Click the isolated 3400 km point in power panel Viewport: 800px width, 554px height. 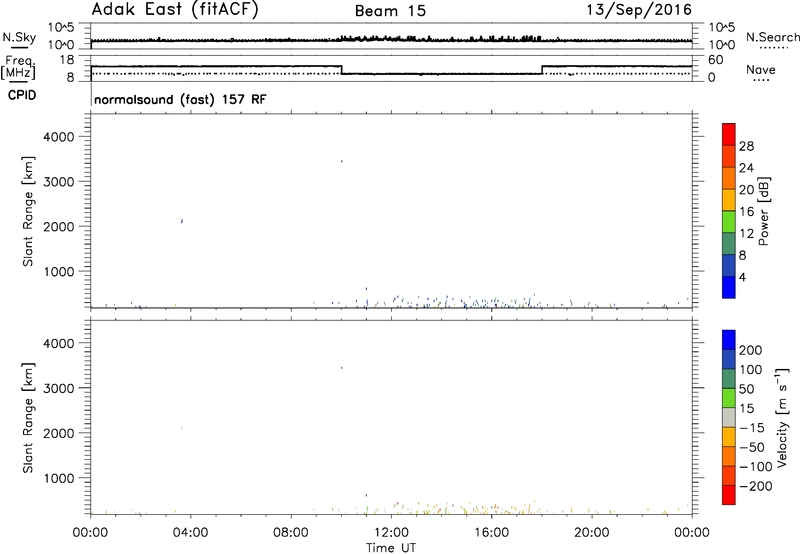point(342,161)
